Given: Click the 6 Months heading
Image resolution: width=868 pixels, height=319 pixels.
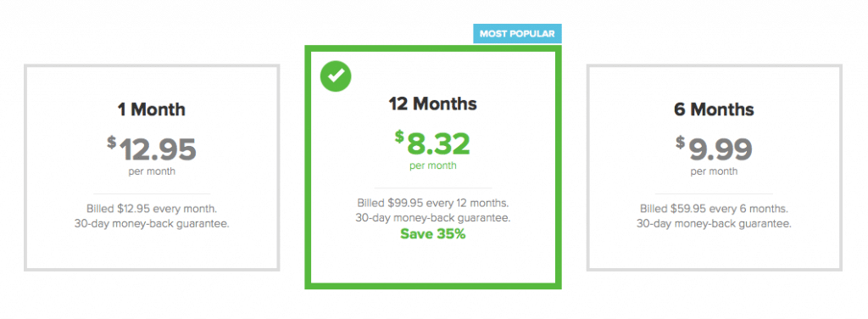Looking at the screenshot, I should pyautogui.click(x=714, y=109).
